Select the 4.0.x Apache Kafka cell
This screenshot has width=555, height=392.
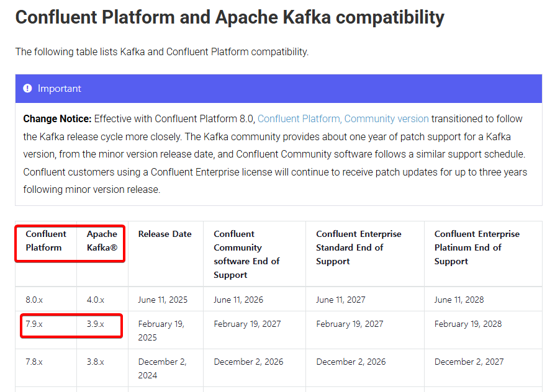click(96, 300)
